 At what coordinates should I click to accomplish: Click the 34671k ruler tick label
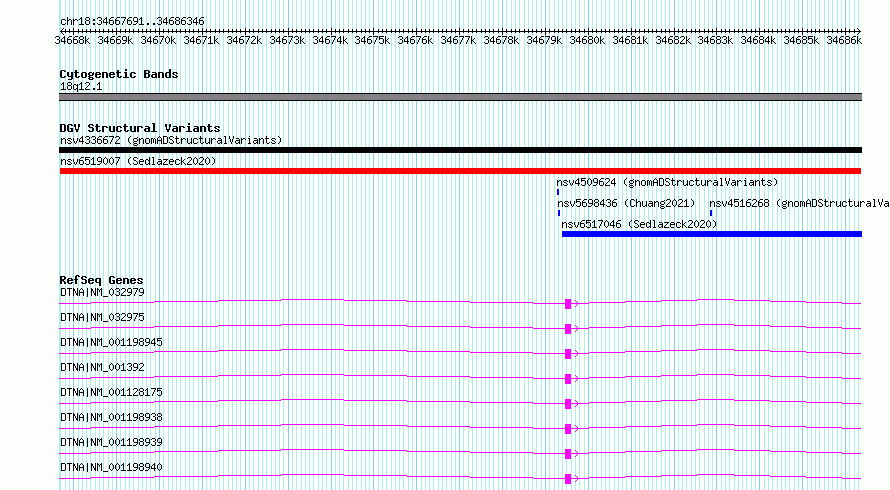(201, 40)
